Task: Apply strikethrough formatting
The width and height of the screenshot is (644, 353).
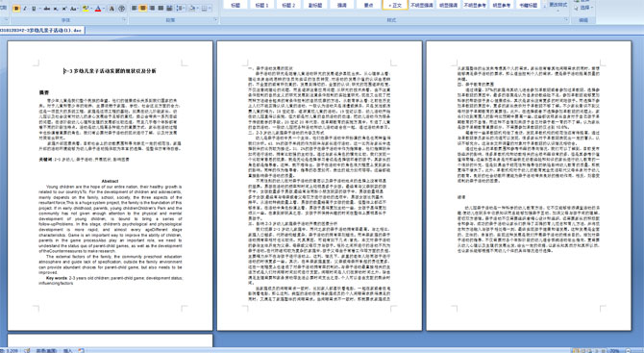Action: [x=47, y=9]
